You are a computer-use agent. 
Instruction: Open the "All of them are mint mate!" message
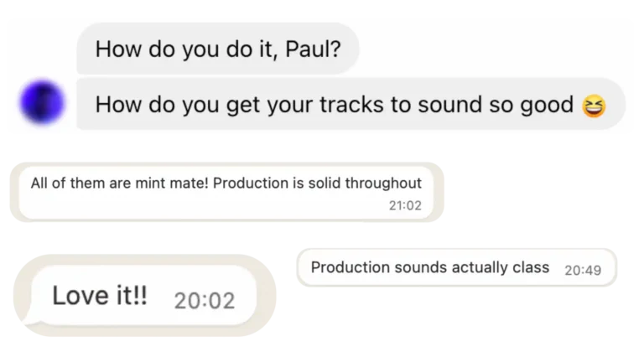point(226,193)
